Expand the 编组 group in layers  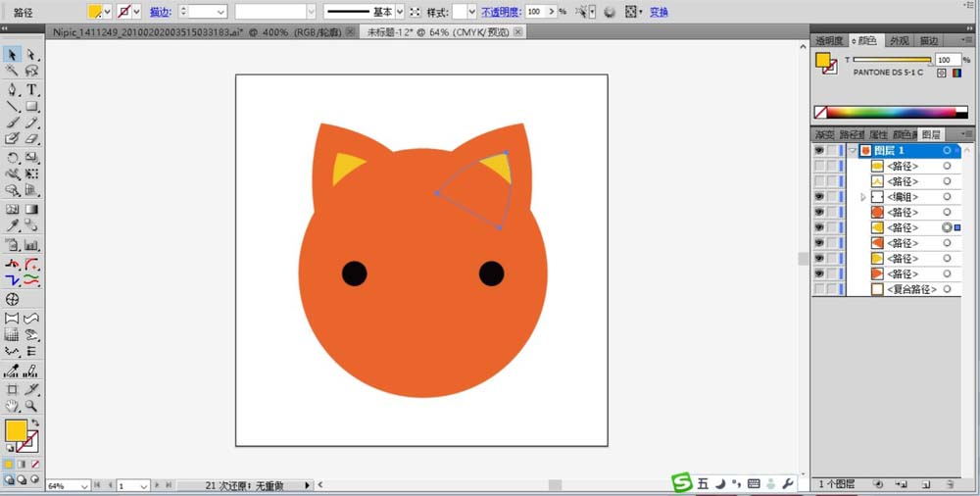pos(863,197)
